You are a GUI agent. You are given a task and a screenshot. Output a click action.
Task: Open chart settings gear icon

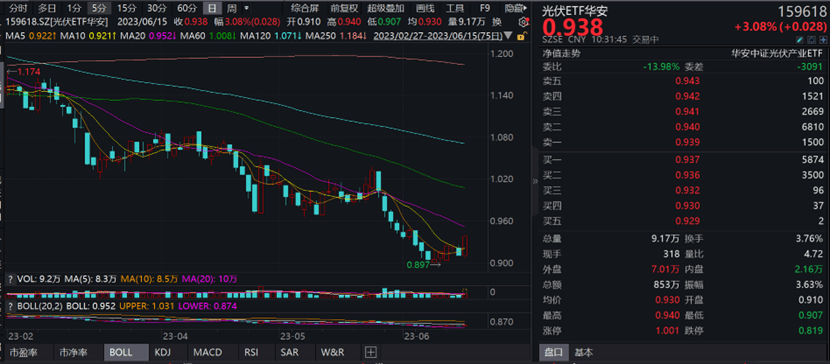524,22
